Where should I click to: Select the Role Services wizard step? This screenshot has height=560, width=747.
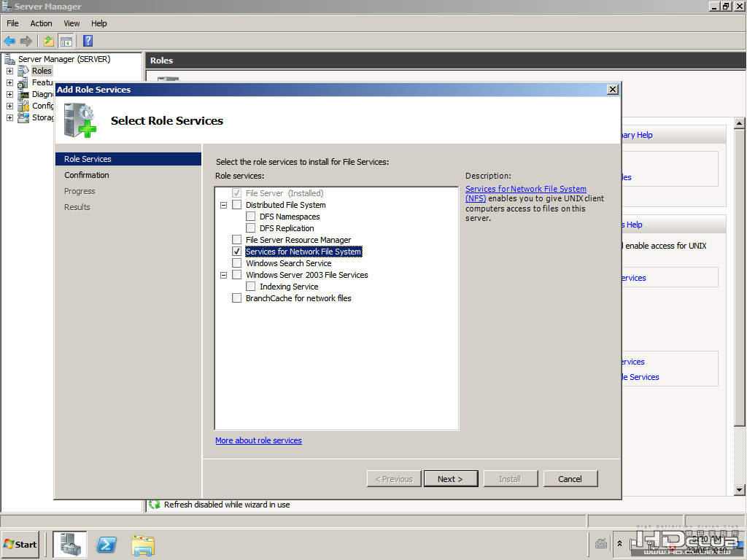128,159
